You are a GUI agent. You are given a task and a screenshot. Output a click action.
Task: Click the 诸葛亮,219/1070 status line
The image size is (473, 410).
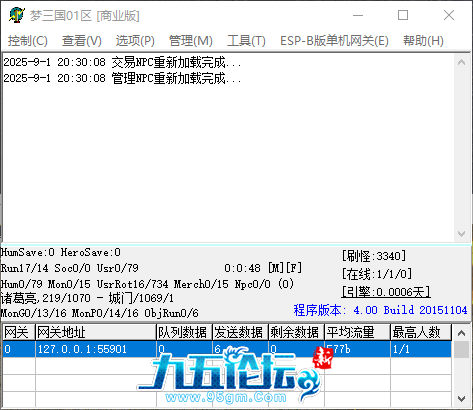coord(87,298)
